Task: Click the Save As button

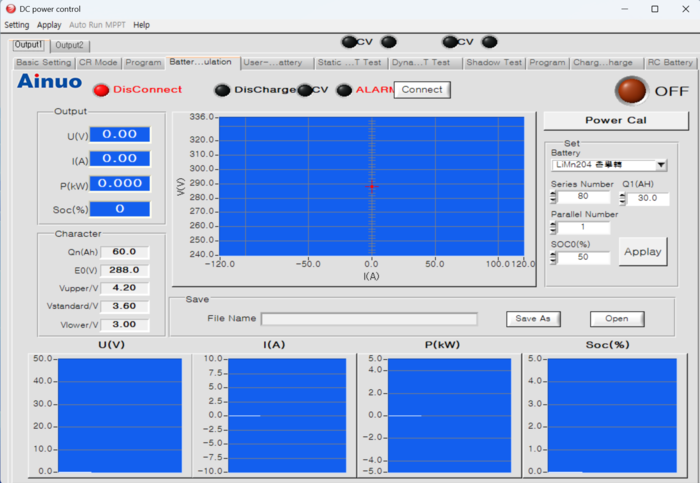Action: (x=534, y=319)
